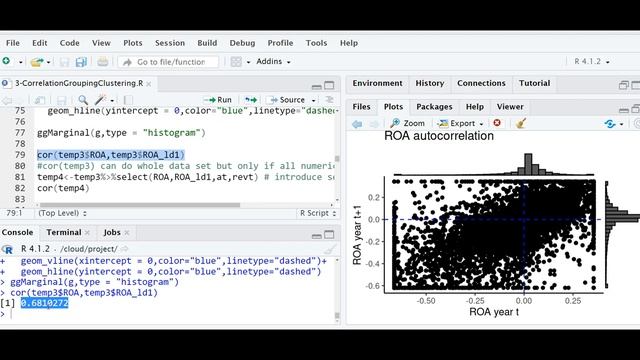The image size is (640, 360).
Task: Open the Publish dropdown arrow in Plots pane
Action: (621, 124)
